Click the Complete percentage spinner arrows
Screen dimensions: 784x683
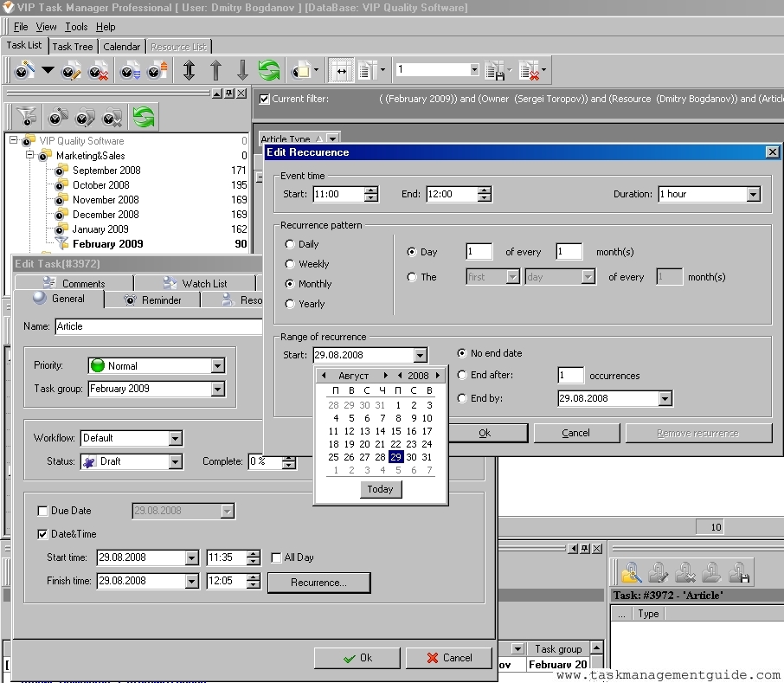[x=289, y=462]
